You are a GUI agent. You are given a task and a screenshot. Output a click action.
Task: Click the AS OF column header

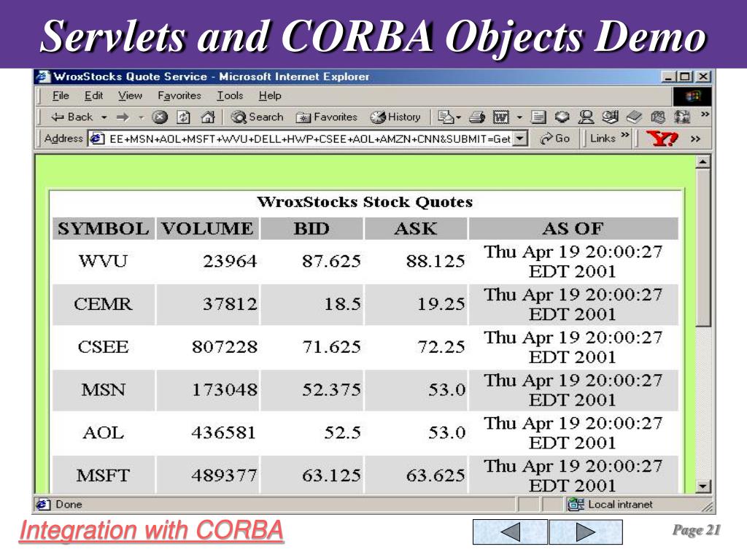click(573, 228)
